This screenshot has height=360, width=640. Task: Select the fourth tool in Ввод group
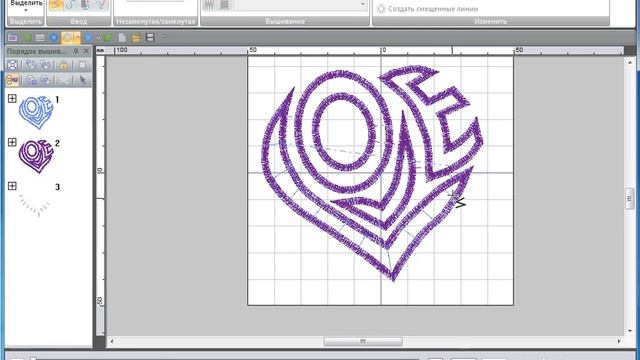point(101,5)
